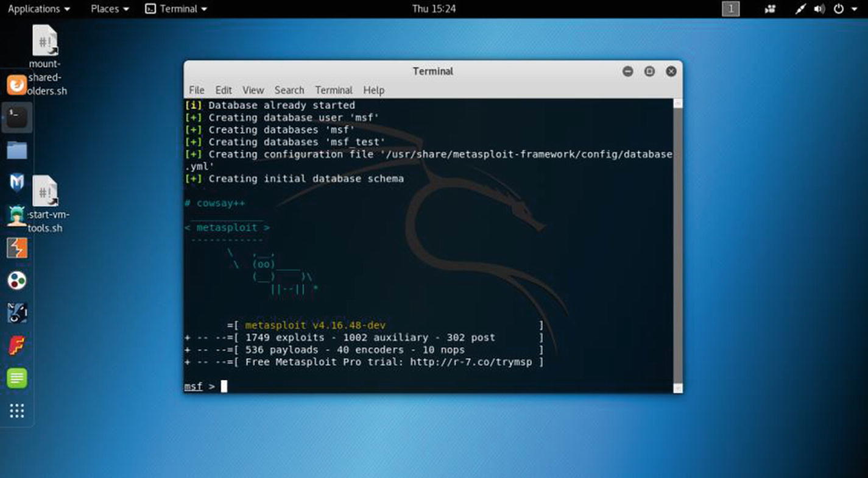
Task: Click '536 payloads' text
Action: coord(281,350)
